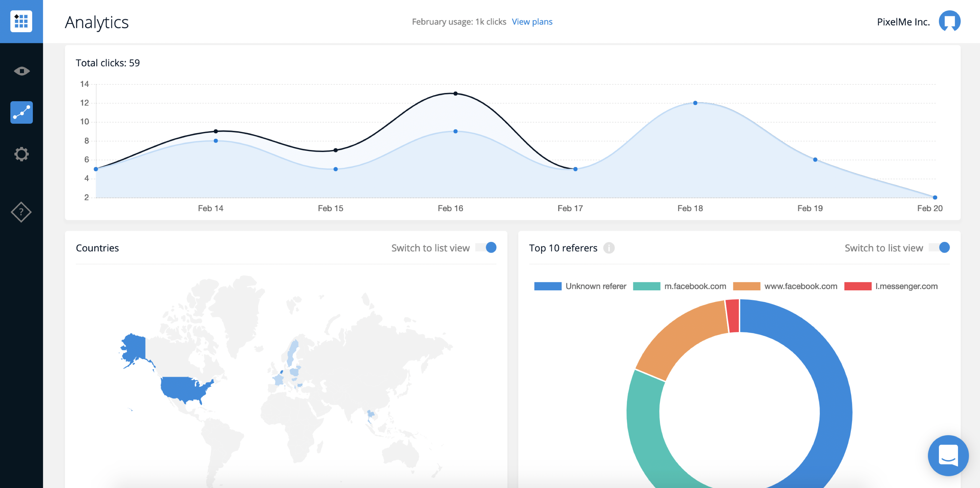
Task: Open the chat support bubble
Action: [948, 455]
